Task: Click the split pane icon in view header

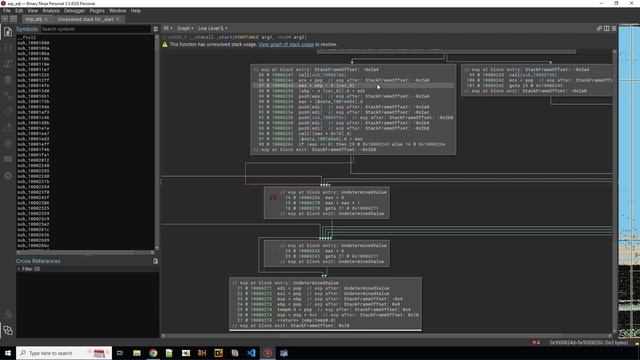Action: pyautogui.click(x=607, y=29)
